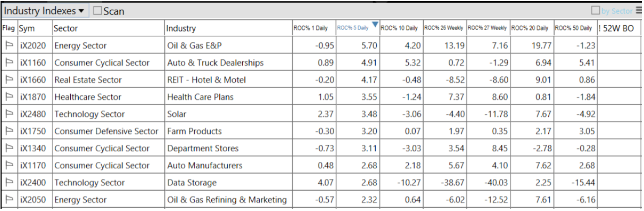This screenshot has height=211, width=644.
Task: Flag the iX1660 REIT Hotel & Motel row
Action: (9, 80)
